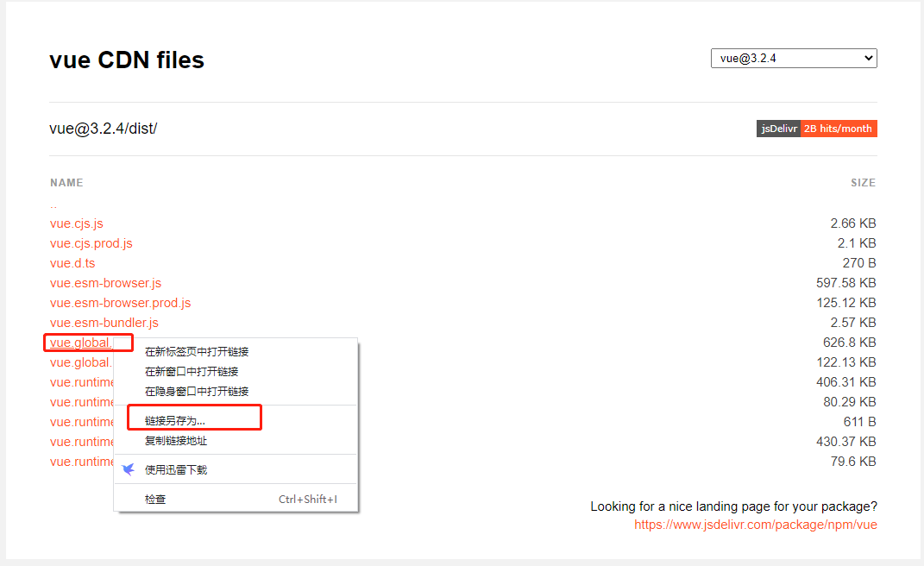Click the 2.1 KB size value
The image size is (924, 566).
pyautogui.click(x=857, y=243)
